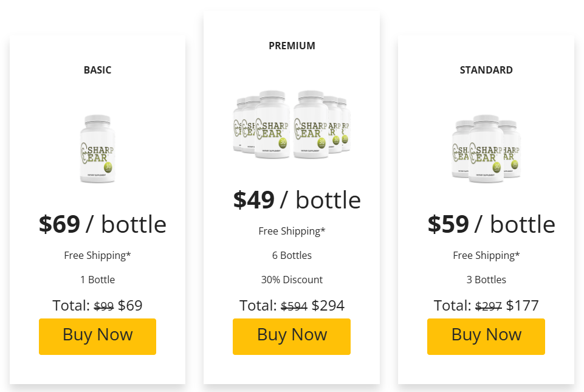Click the Free Shipping* note under Basic

[97, 255]
